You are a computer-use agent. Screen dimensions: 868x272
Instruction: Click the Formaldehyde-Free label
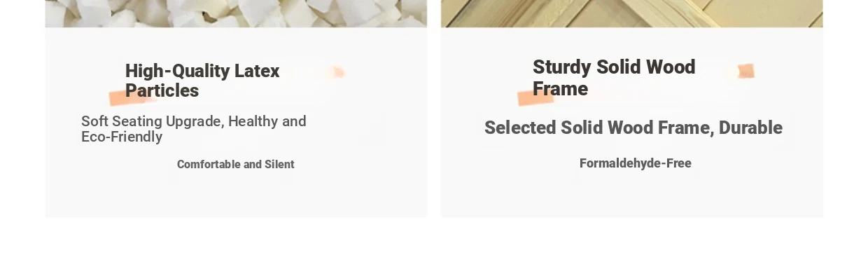coord(636,163)
